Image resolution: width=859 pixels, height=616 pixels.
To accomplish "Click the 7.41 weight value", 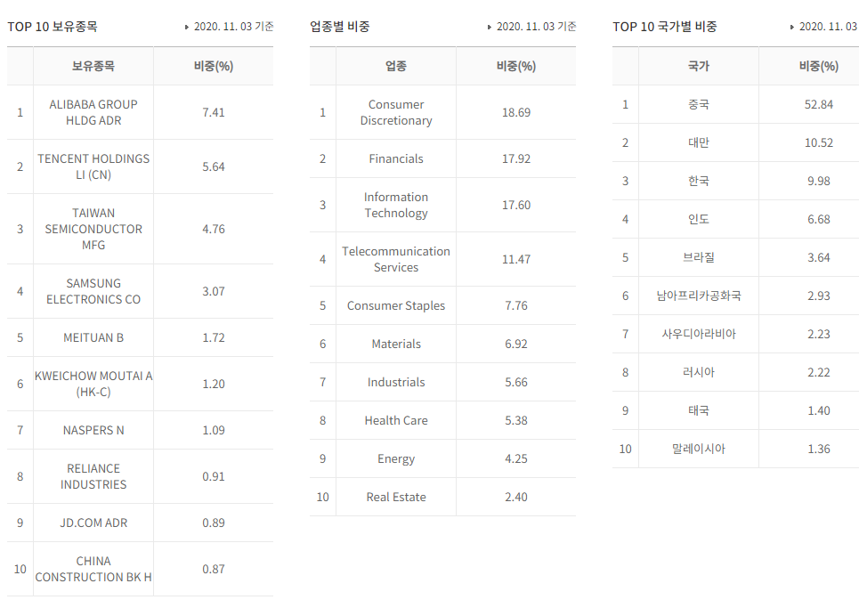I will coord(214,112).
